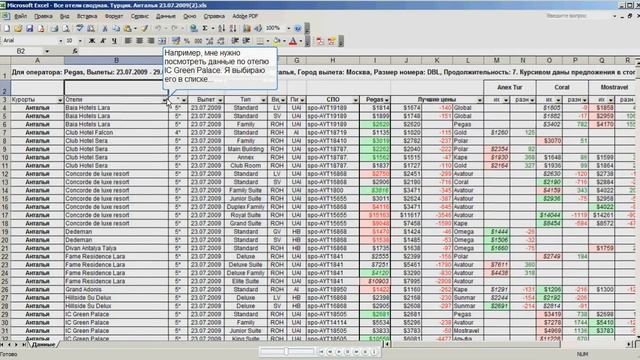
Task: Open the Вылет column filter dropdown
Action: click(x=220, y=100)
